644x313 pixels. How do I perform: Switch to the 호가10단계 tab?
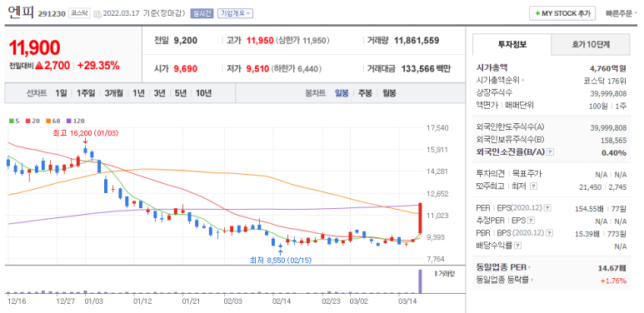coord(590,44)
